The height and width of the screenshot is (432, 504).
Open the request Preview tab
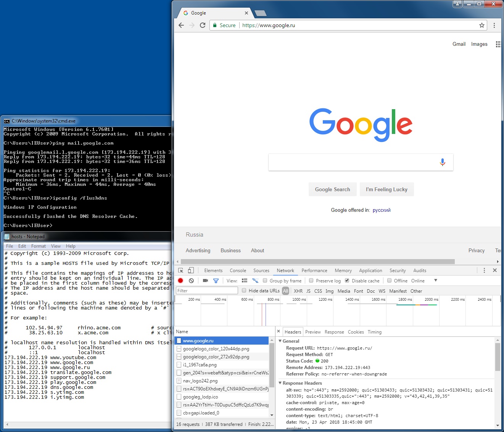pos(313,332)
